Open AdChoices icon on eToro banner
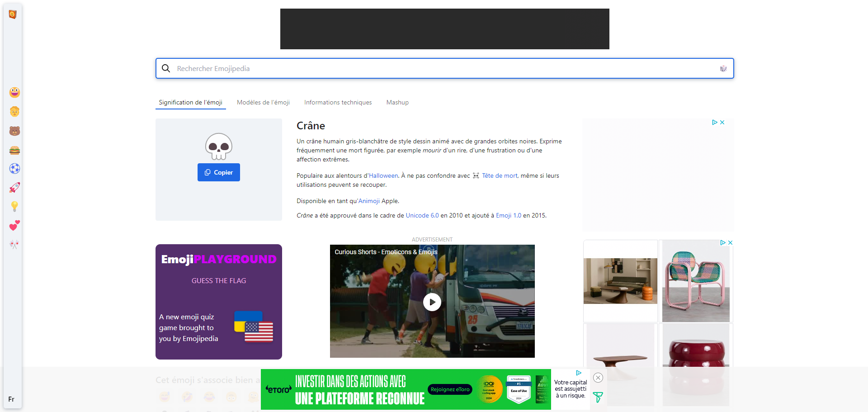 579,373
